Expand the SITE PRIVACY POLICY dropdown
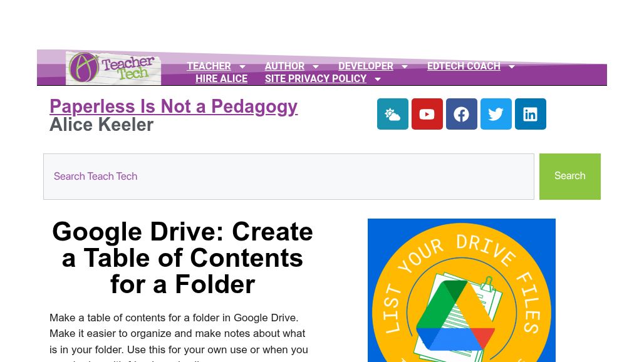 [377, 79]
